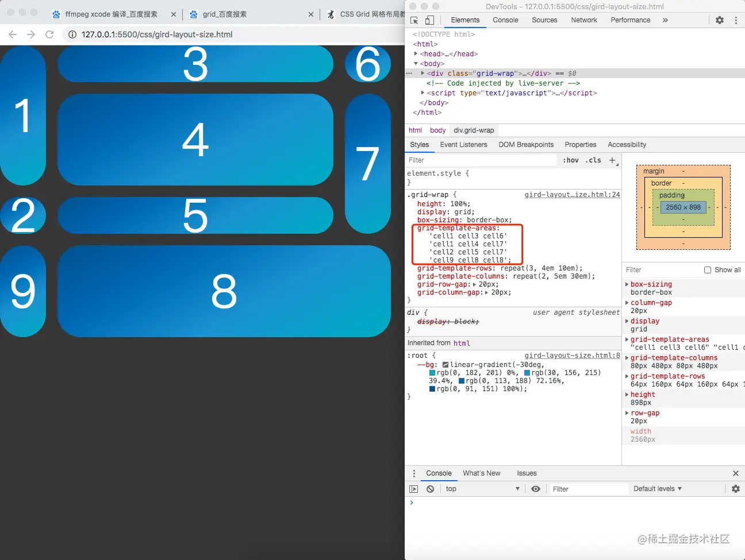
Task: Open Properties sidebar tab
Action: point(581,145)
